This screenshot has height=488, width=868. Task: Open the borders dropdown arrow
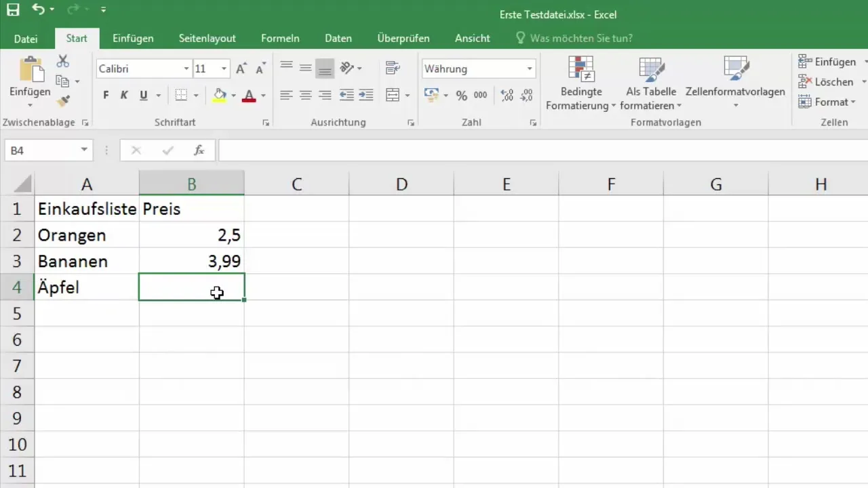point(195,96)
